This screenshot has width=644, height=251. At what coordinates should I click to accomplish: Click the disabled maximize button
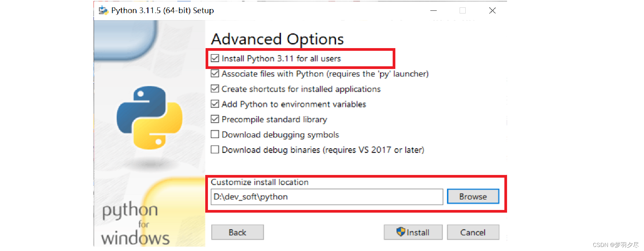click(463, 10)
